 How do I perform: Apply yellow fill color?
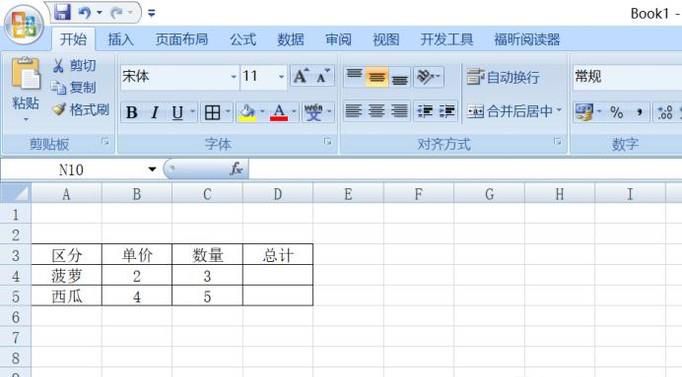[x=247, y=113]
